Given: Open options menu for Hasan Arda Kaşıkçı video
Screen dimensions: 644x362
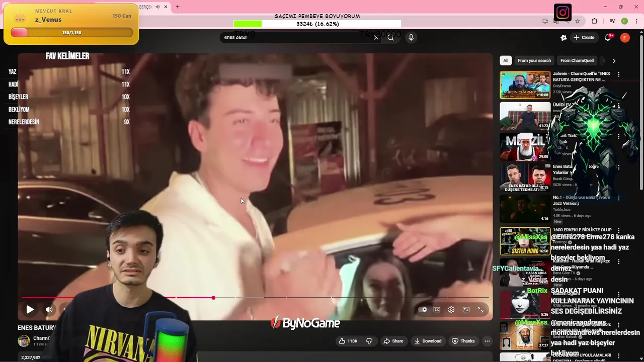Looking at the screenshot, I should click(x=619, y=261).
